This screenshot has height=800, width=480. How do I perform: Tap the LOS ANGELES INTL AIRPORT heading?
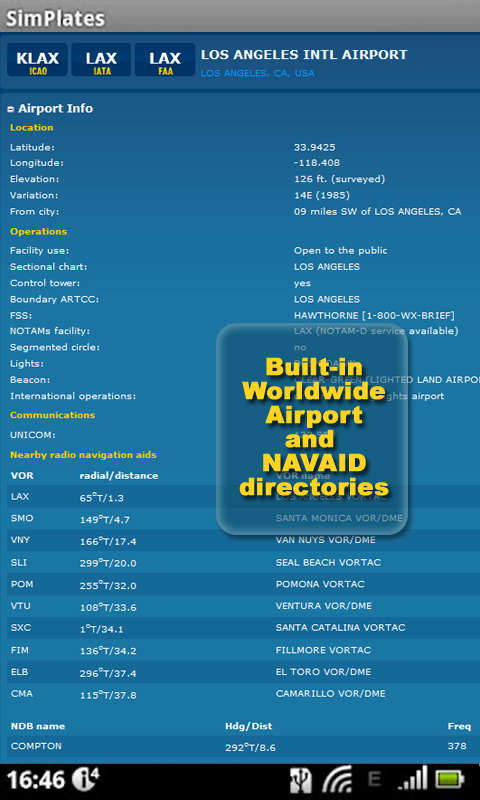tap(304, 55)
